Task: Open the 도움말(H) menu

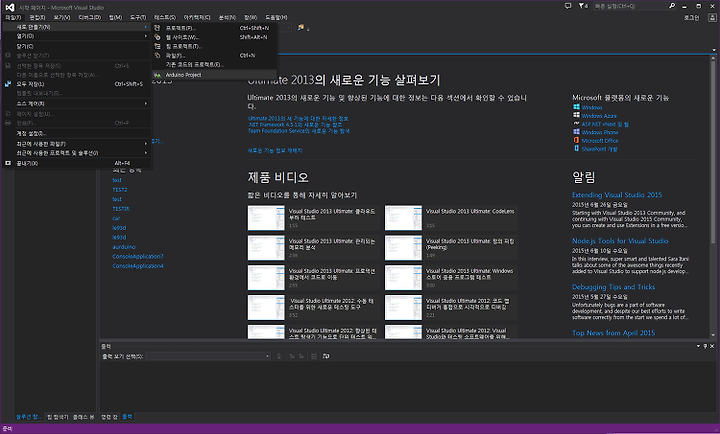Action: (x=276, y=17)
